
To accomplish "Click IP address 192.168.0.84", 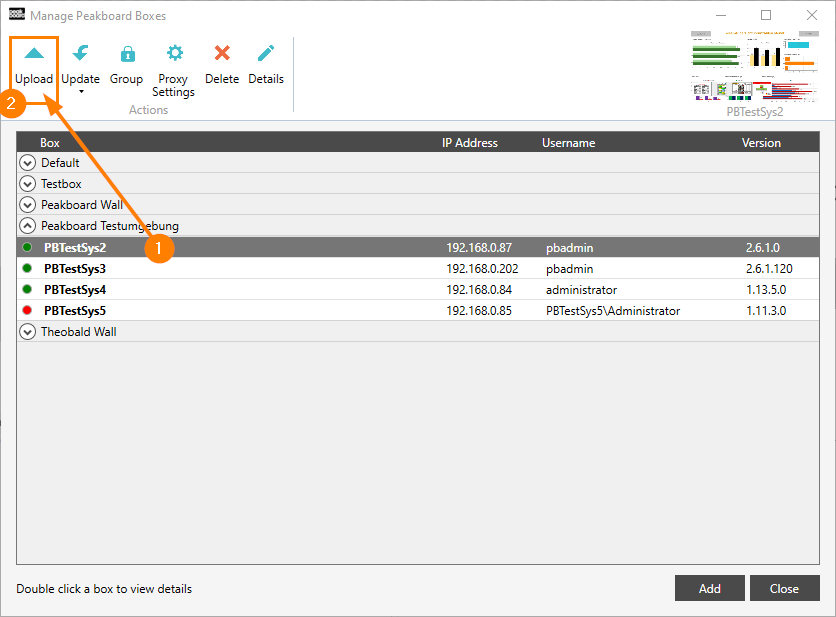I will (479, 290).
